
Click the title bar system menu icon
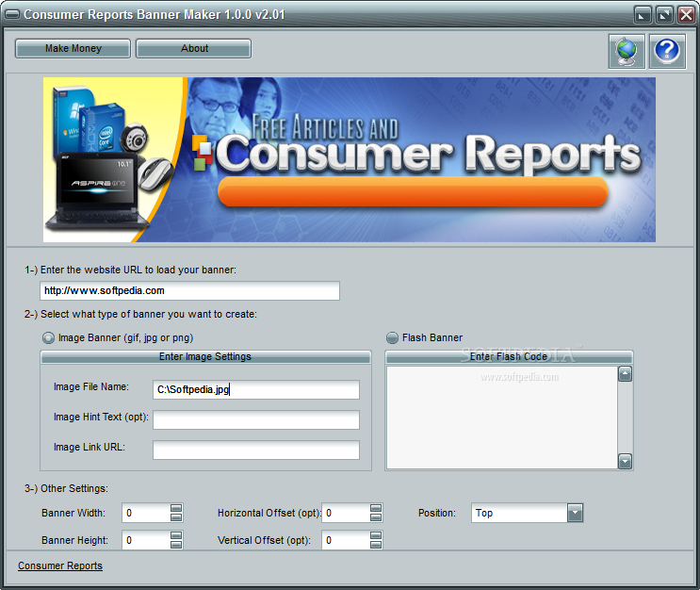click(12, 14)
